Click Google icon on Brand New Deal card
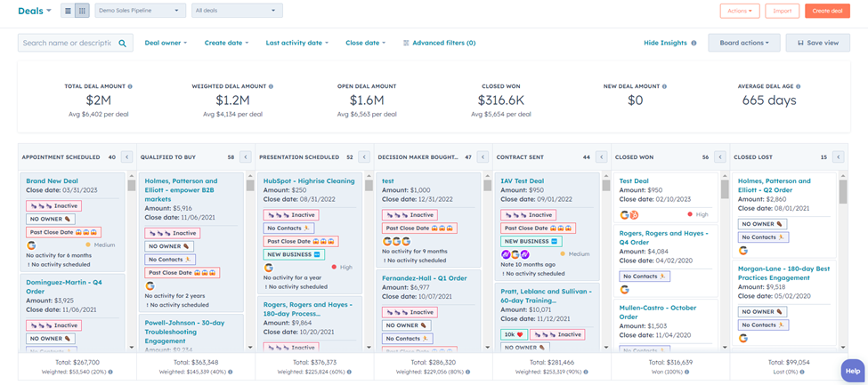868x385 pixels. click(30, 245)
